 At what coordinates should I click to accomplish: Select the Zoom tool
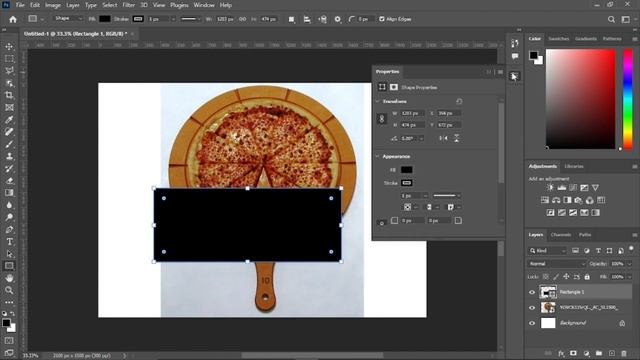click(9, 290)
